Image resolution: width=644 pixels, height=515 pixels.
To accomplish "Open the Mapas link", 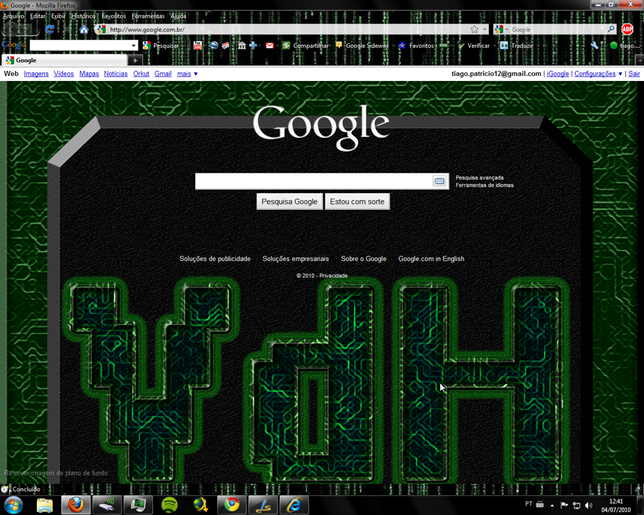I will pos(89,74).
